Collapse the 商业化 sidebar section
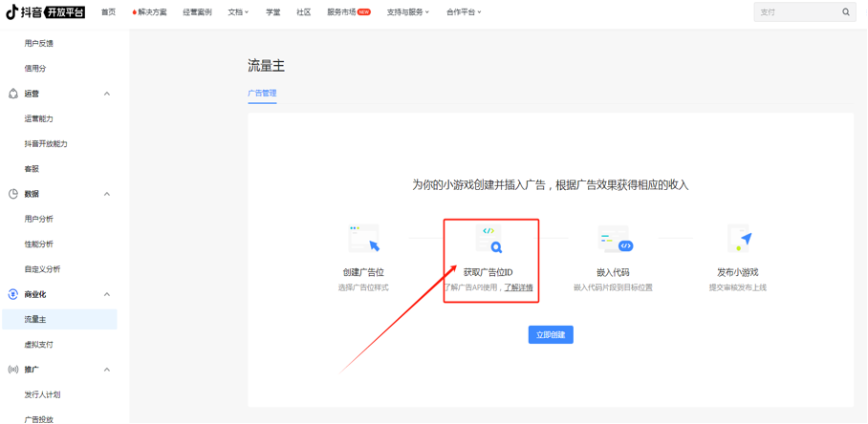 106,294
